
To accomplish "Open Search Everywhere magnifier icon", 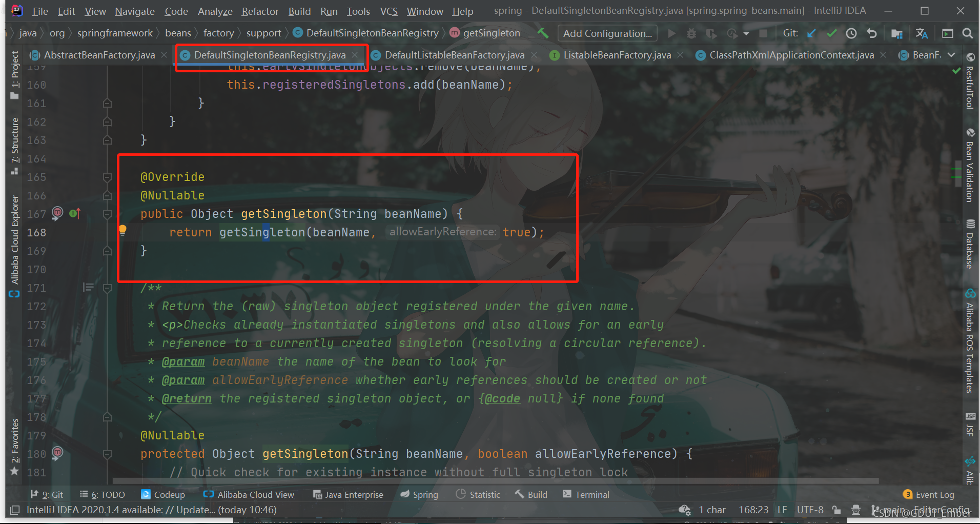I will pos(968,33).
